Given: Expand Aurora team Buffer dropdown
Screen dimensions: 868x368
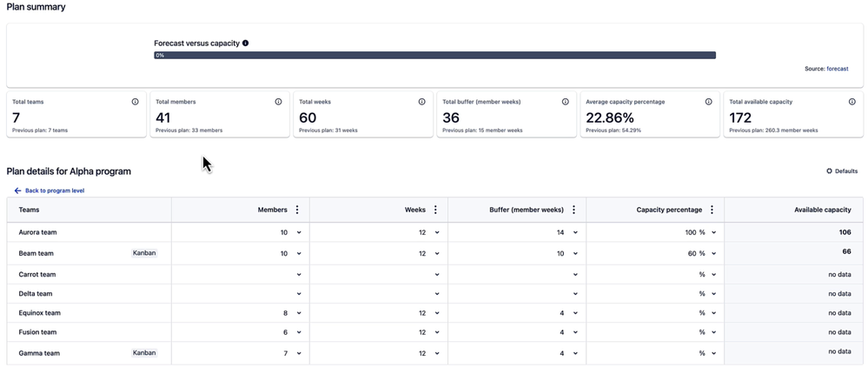Looking at the screenshot, I should (x=576, y=233).
